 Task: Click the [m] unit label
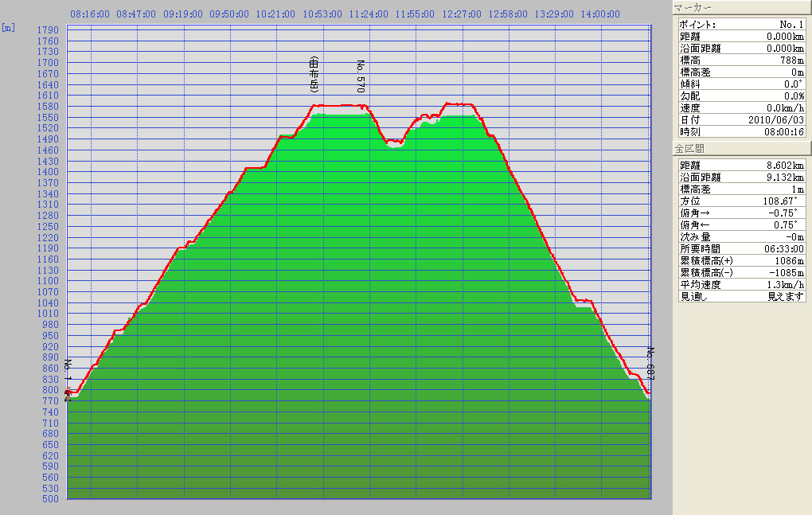pyautogui.click(x=8, y=27)
